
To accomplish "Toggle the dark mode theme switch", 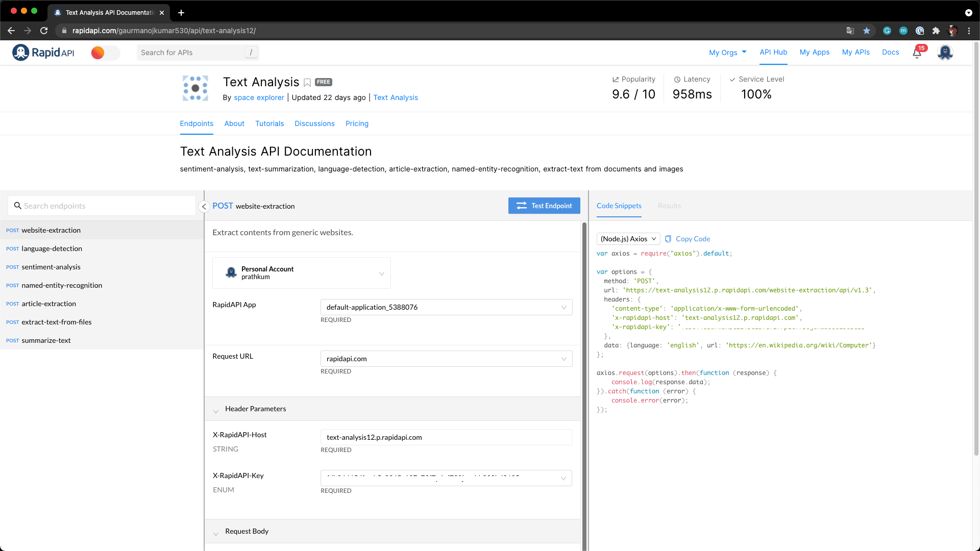I will point(105,53).
